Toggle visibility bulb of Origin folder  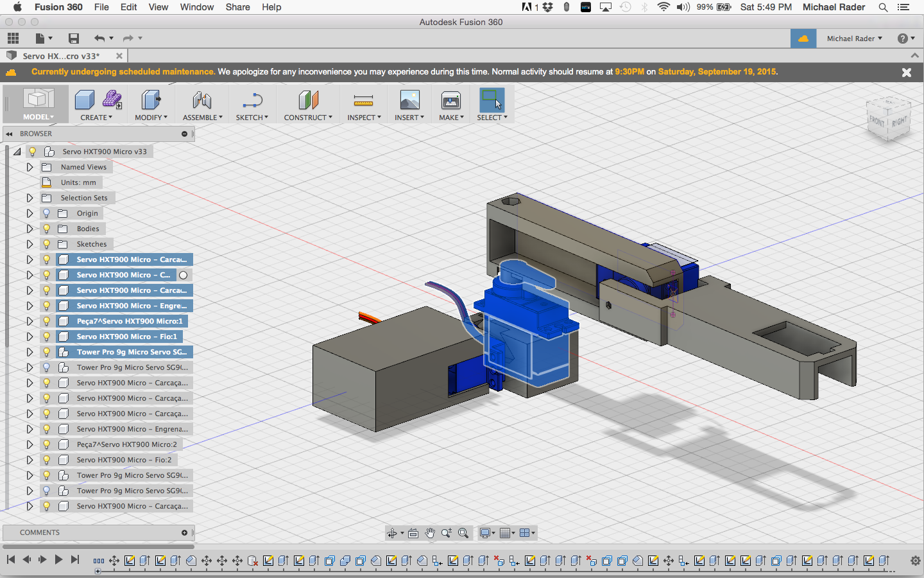coord(46,213)
